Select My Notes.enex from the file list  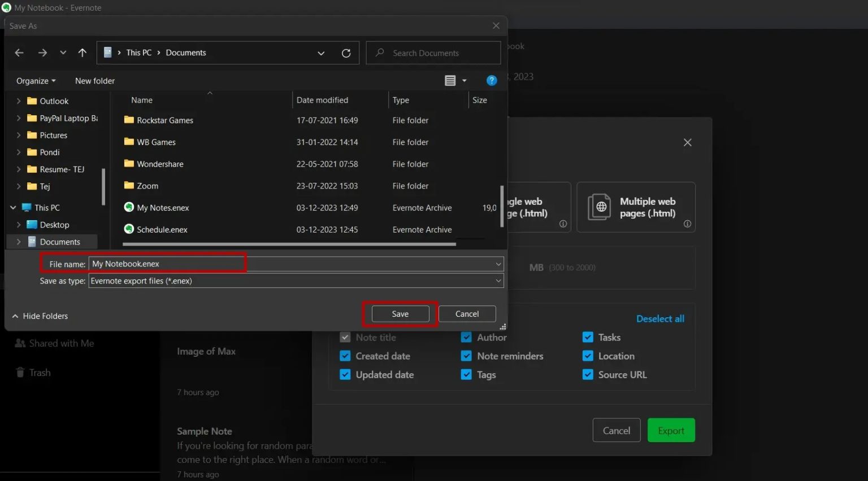tap(163, 207)
